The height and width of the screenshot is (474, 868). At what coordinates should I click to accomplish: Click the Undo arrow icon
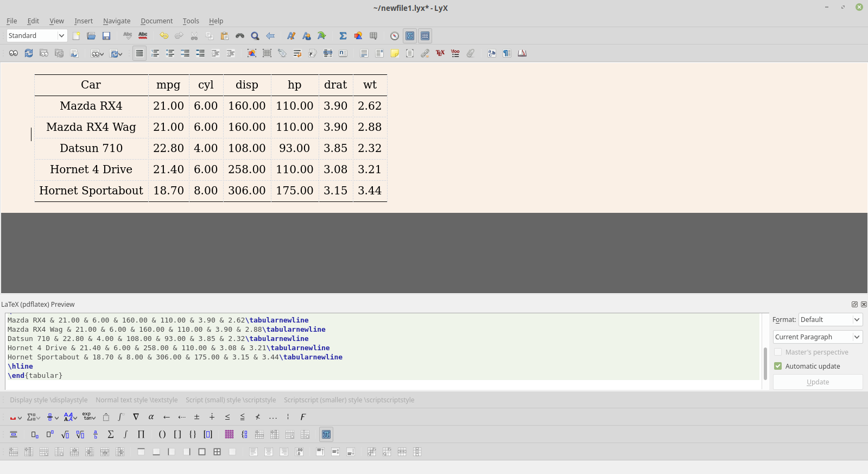point(163,36)
